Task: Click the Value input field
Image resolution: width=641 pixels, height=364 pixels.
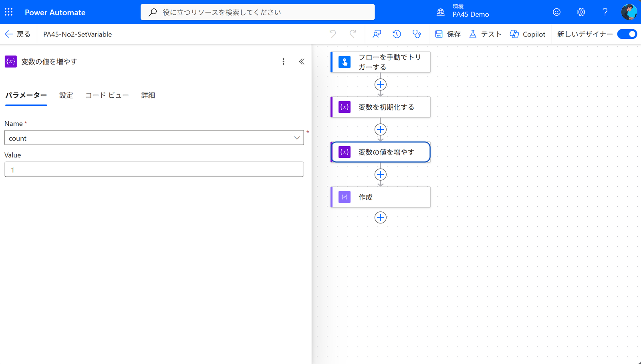Action: [x=154, y=169]
